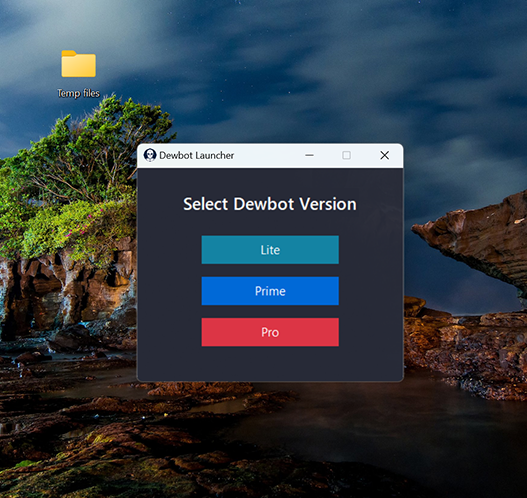Screen dimensions: 527x498
Task: Click the yellow folder on the desktop
Action: pyautogui.click(x=78, y=64)
